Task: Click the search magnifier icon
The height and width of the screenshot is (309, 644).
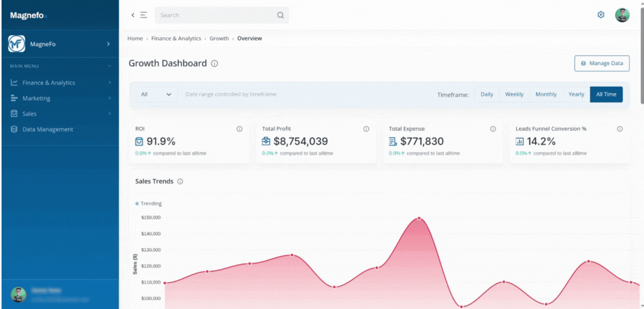Action: click(x=280, y=15)
